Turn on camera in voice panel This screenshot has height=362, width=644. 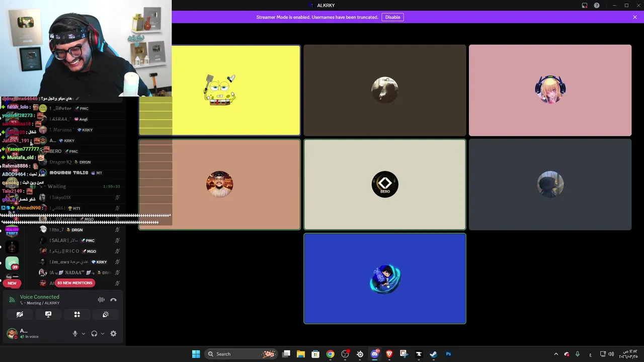[x=20, y=314]
